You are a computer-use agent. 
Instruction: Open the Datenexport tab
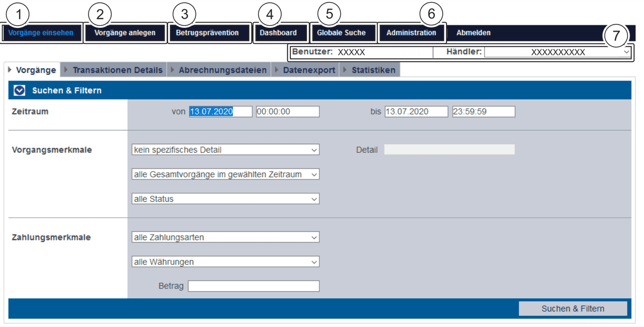[x=309, y=70]
